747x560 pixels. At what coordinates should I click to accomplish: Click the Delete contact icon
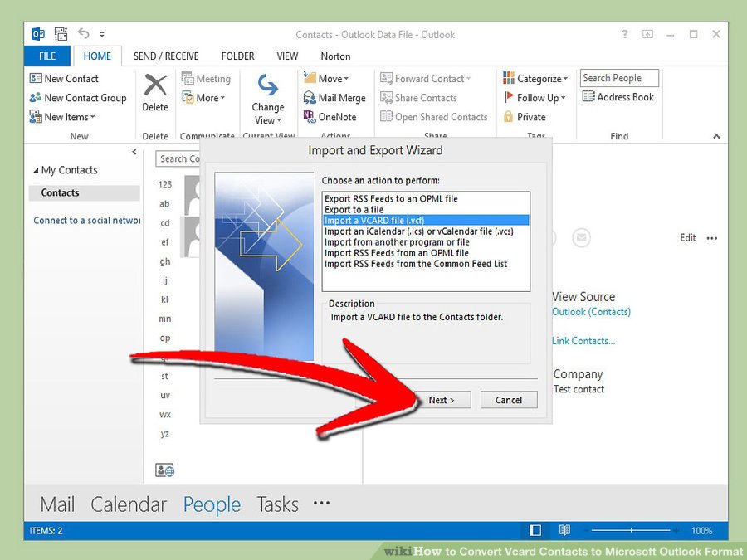[155, 86]
